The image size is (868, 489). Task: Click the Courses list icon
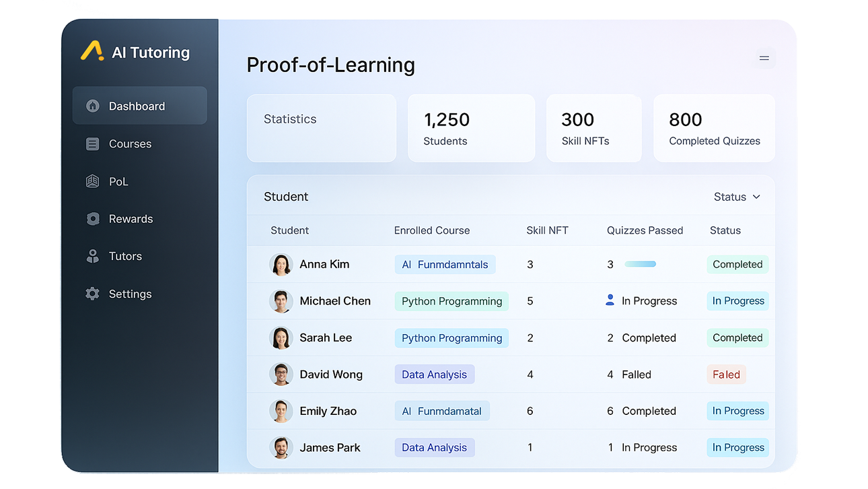(93, 143)
